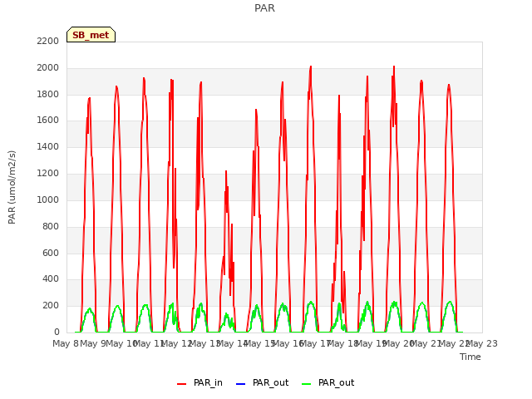The image size is (532, 399).
Task: Toggle the PAR_out legend entry beside blue line
Action: (262, 382)
